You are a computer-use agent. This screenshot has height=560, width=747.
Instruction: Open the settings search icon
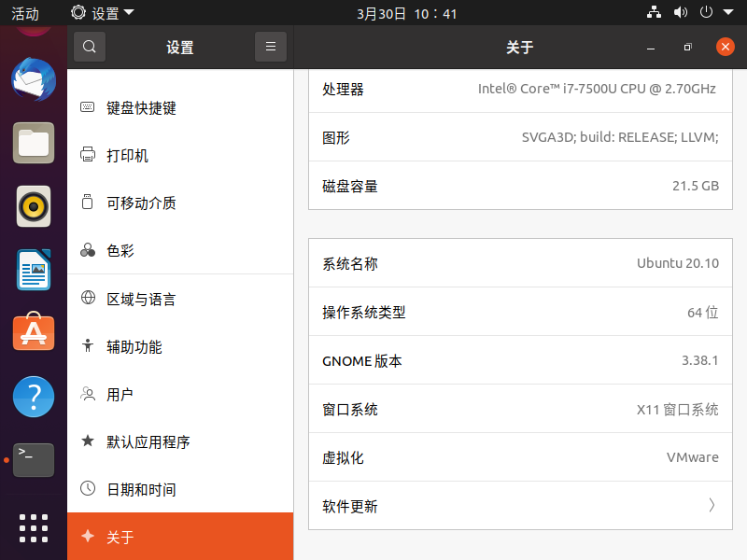(x=89, y=47)
